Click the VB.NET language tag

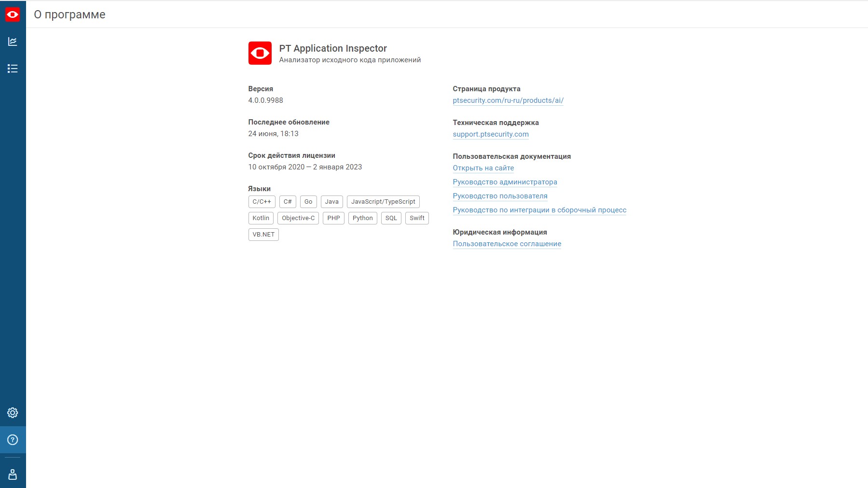263,235
